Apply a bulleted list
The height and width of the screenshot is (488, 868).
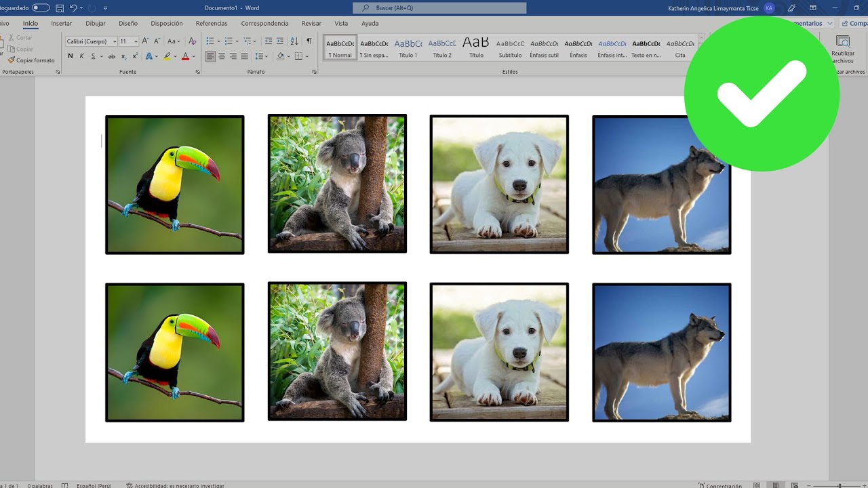point(210,41)
